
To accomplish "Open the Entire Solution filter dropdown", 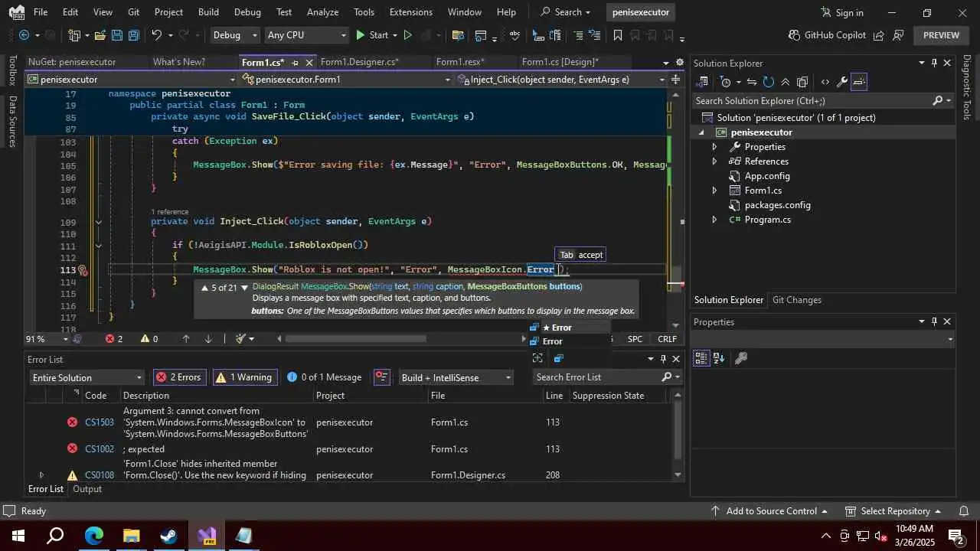I will coord(87,377).
